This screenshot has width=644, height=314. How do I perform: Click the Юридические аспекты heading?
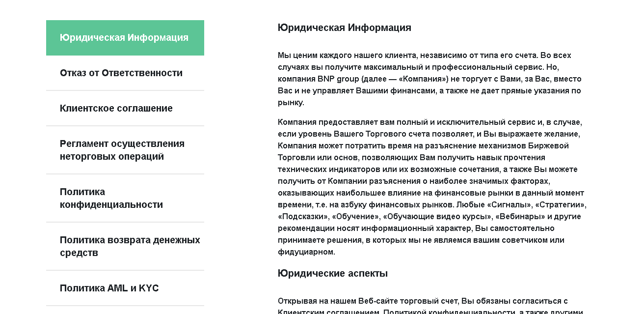coord(332,274)
